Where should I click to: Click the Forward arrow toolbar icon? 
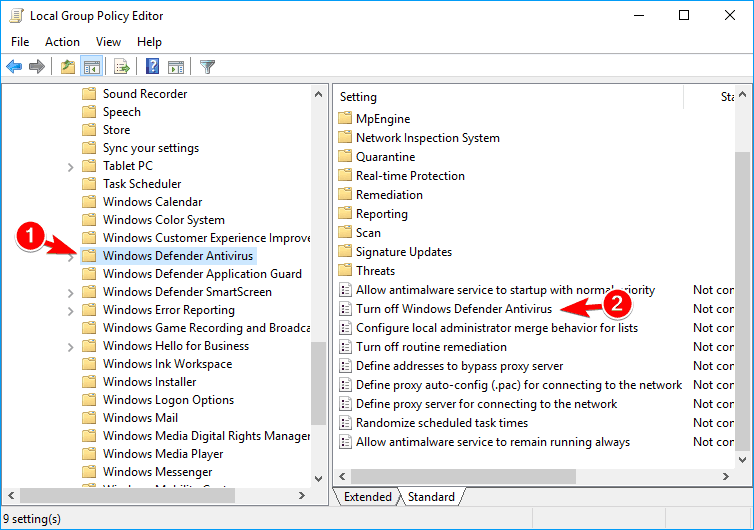[x=37, y=66]
